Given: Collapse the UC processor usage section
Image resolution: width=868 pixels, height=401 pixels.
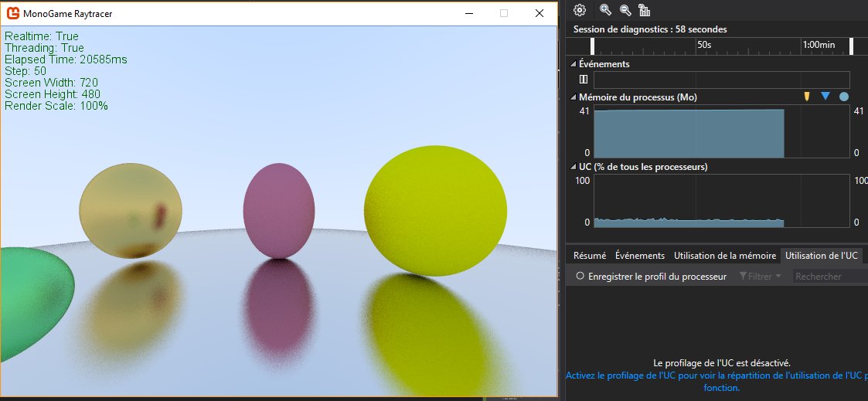Looking at the screenshot, I should point(574,166).
